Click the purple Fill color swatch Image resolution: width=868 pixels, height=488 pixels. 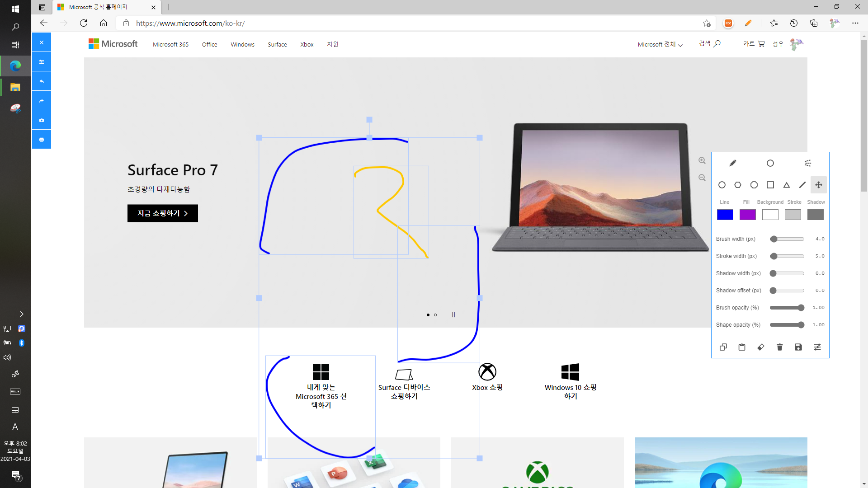coord(747,215)
